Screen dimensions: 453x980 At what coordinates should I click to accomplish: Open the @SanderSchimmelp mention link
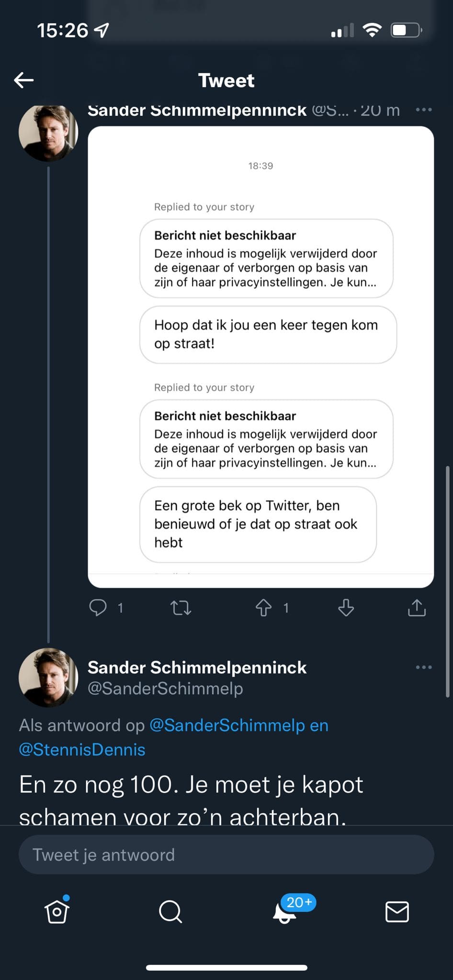coord(227,725)
